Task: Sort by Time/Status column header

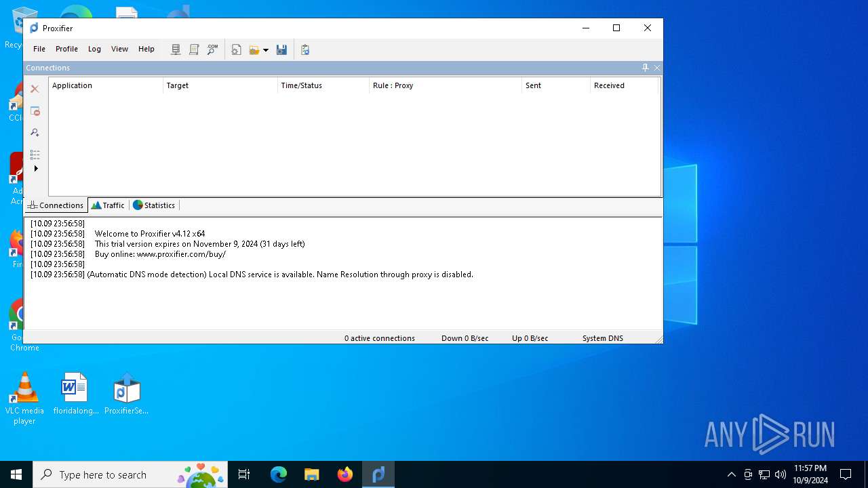Action: click(323, 85)
